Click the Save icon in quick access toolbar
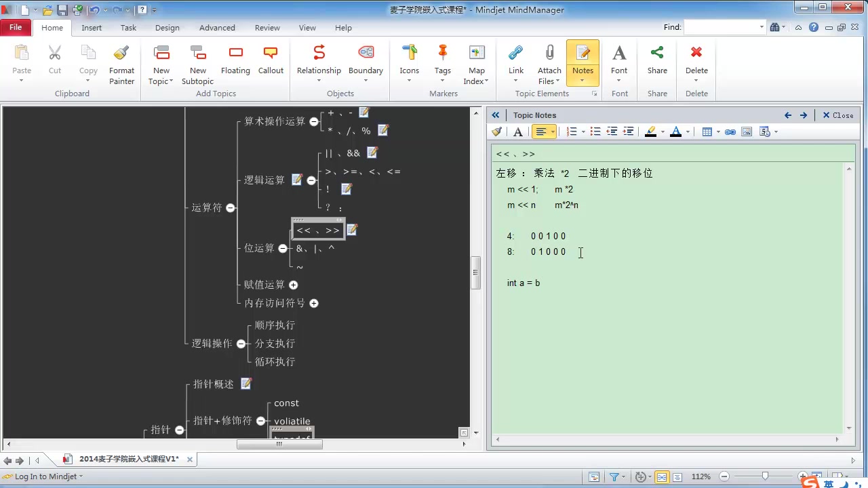 click(62, 10)
